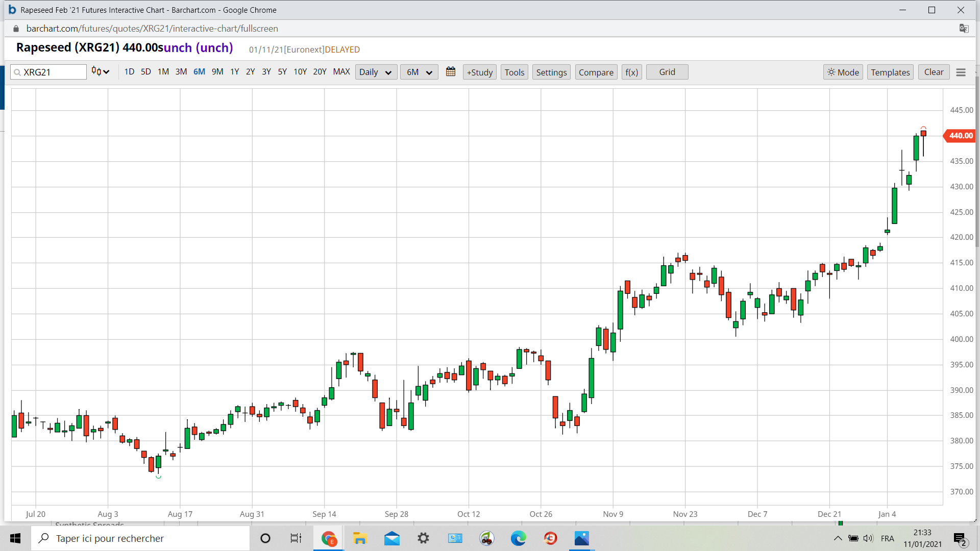Toggle the Grid button
Image resolution: width=980 pixels, height=551 pixels.
[x=667, y=72]
